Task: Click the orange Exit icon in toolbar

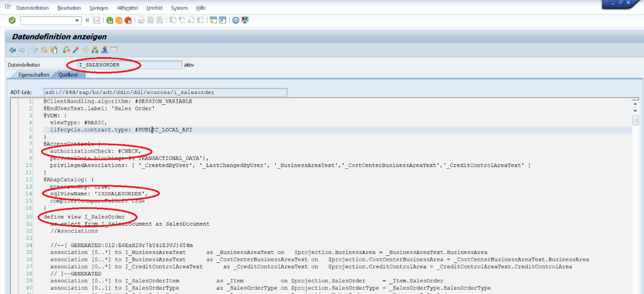Action: point(119,20)
